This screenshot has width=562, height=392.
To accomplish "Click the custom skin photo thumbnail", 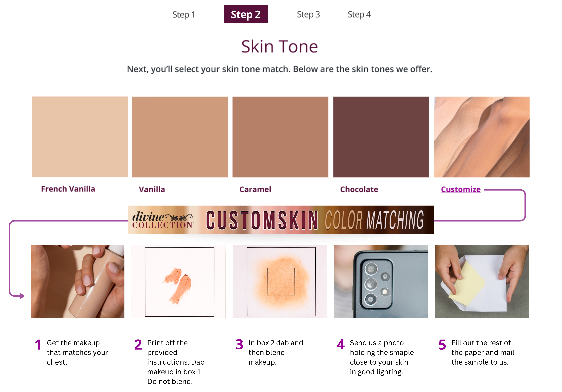I will [x=482, y=137].
